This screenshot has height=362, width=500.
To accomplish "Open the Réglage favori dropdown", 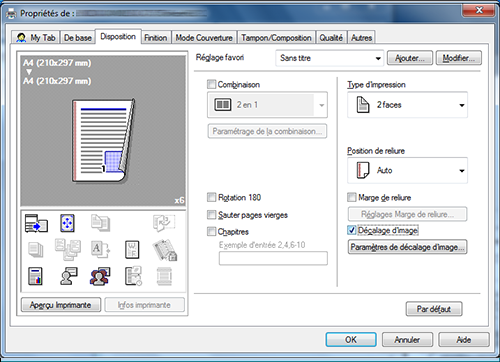I will [330, 58].
